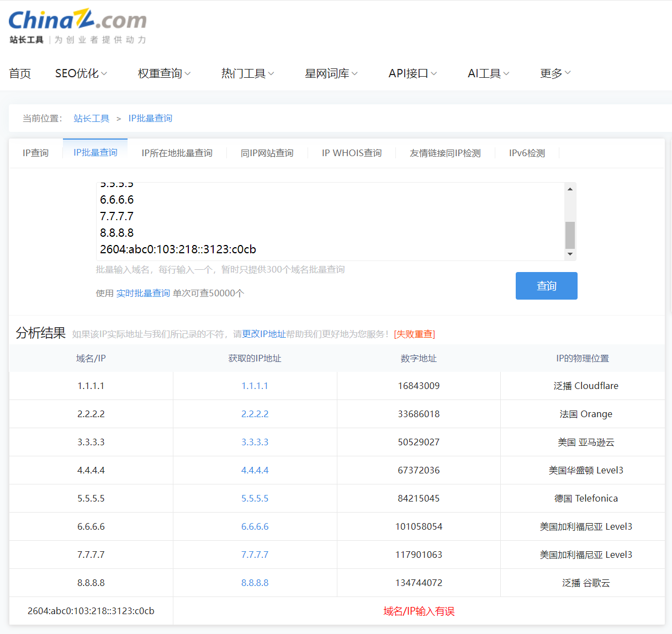Click the red 失败重查 link
The width and height of the screenshot is (672, 634).
coord(414,334)
